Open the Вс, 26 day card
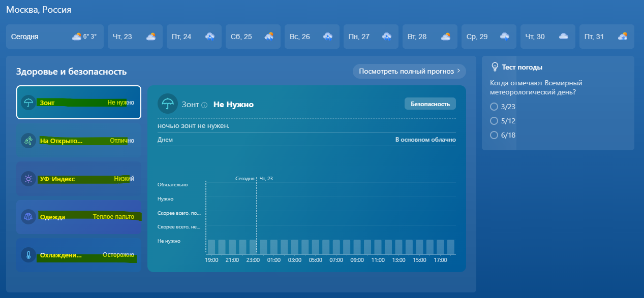 pyautogui.click(x=312, y=37)
